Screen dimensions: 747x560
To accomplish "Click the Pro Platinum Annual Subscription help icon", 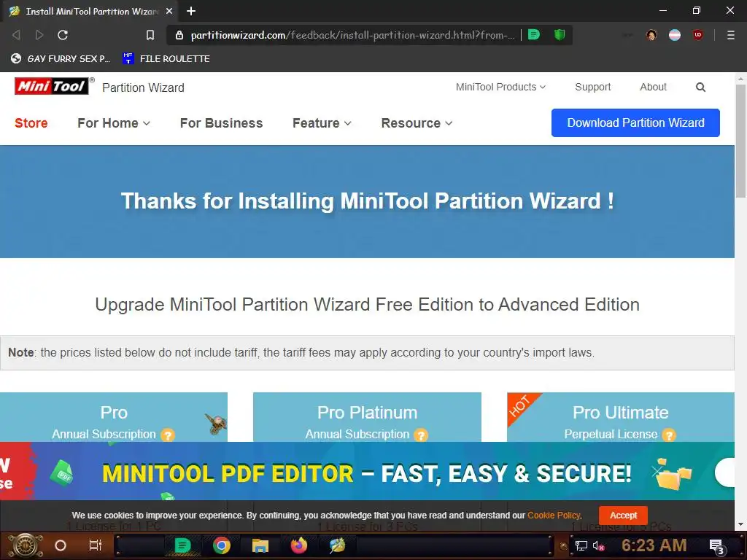I will click(421, 435).
